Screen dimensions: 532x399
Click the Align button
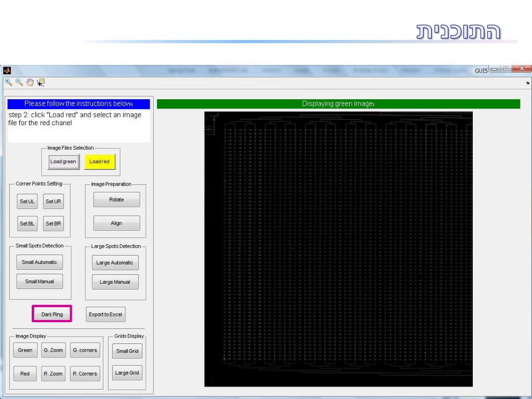click(x=116, y=223)
